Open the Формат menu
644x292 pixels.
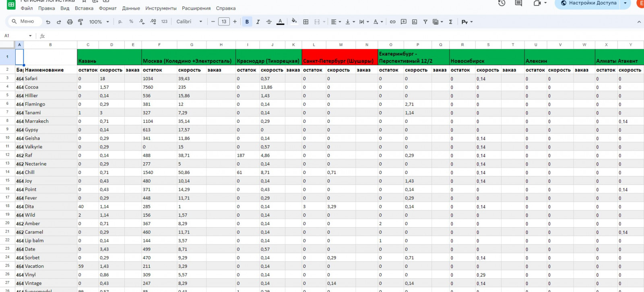coord(108,8)
